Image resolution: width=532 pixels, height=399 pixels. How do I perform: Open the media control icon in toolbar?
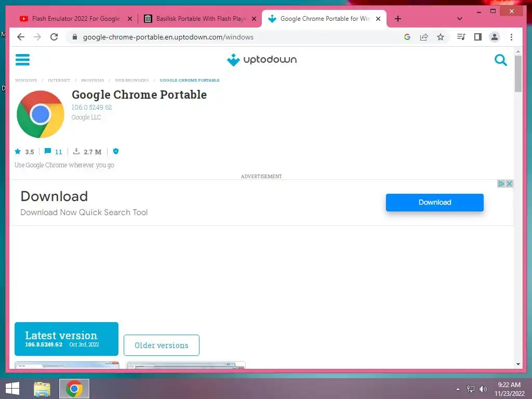[x=461, y=37]
